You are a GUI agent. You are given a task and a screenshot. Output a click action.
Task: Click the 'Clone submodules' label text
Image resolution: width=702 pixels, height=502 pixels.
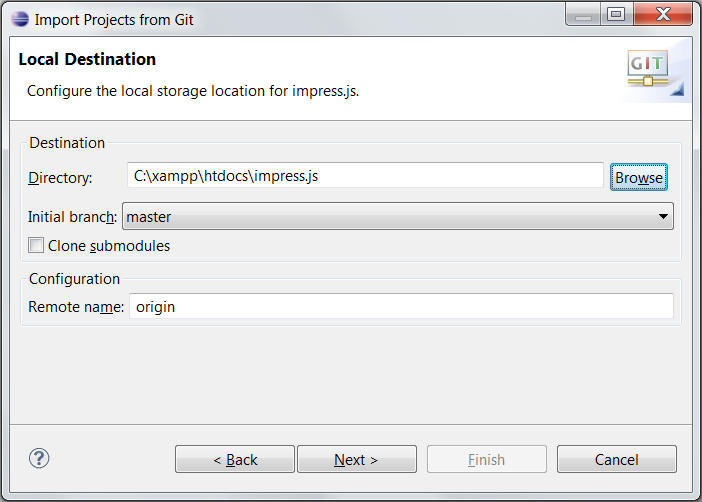click(109, 246)
